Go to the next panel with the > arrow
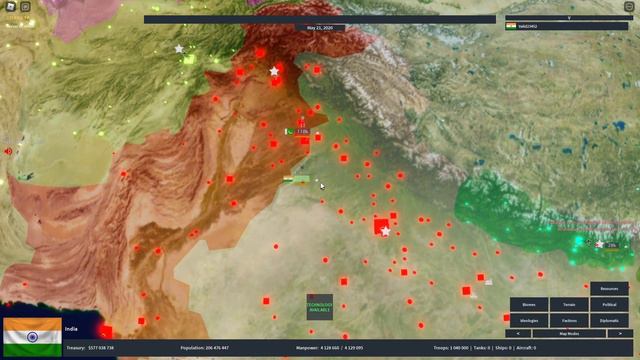Viewport: 640px width, 360px height. [620, 333]
